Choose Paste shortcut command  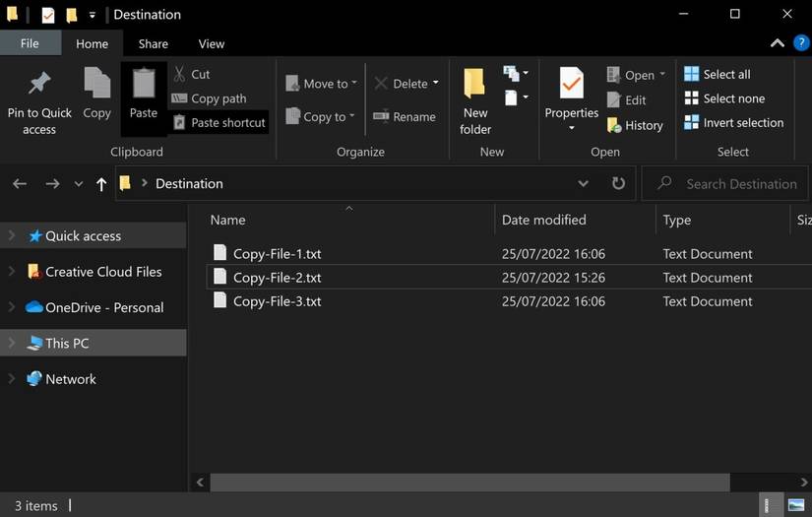tap(219, 123)
